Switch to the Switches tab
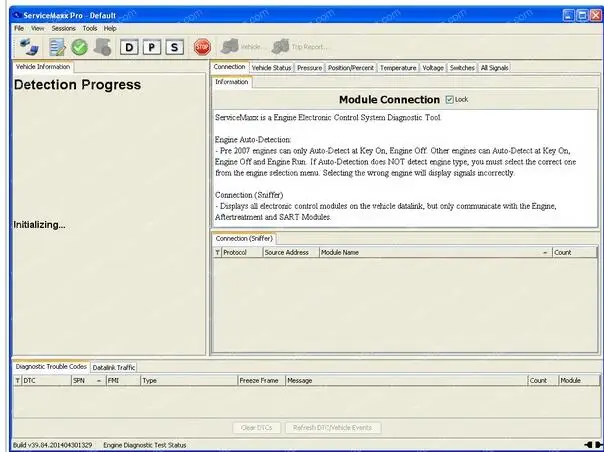 tap(462, 68)
